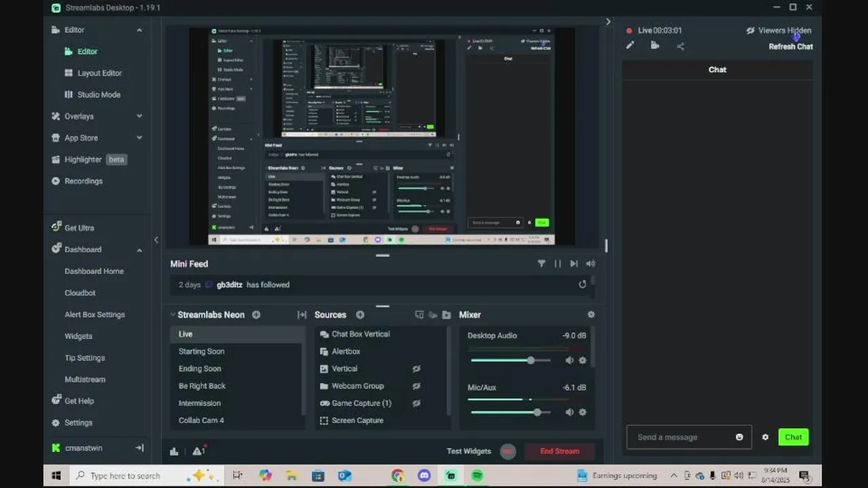Mute the Mic/Aux speaker icon
The width and height of the screenshot is (868, 488).
click(570, 412)
